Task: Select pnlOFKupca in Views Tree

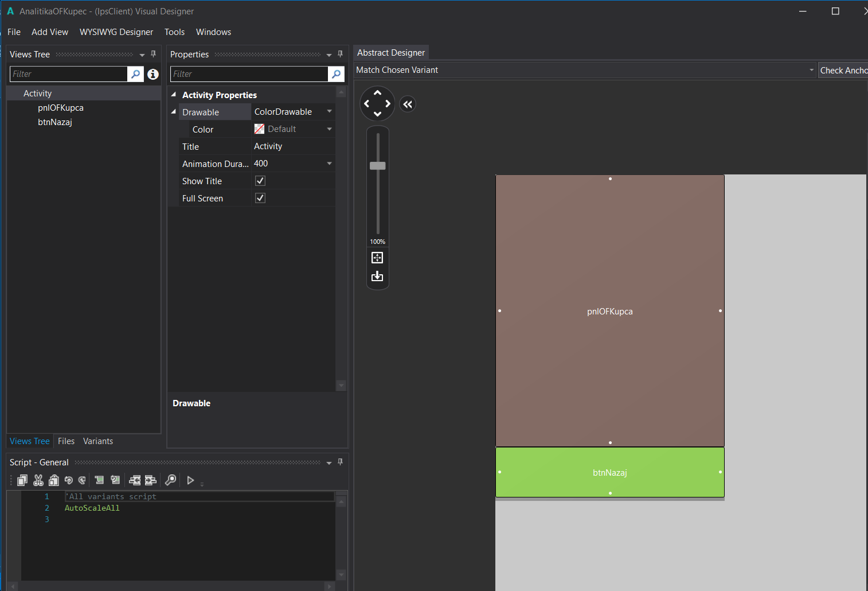Action: [x=61, y=108]
